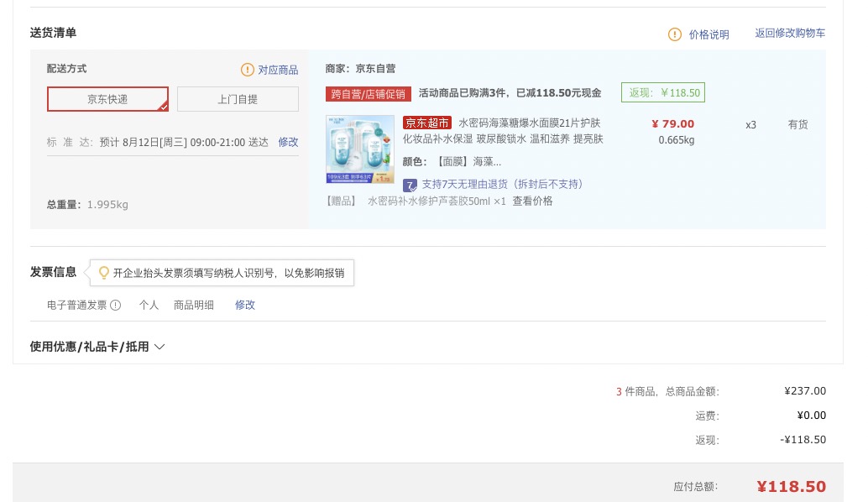Image resolution: width=868 pixels, height=502 pixels.
Task: Click the 返现 ¥118.50 badge
Action: [663, 92]
